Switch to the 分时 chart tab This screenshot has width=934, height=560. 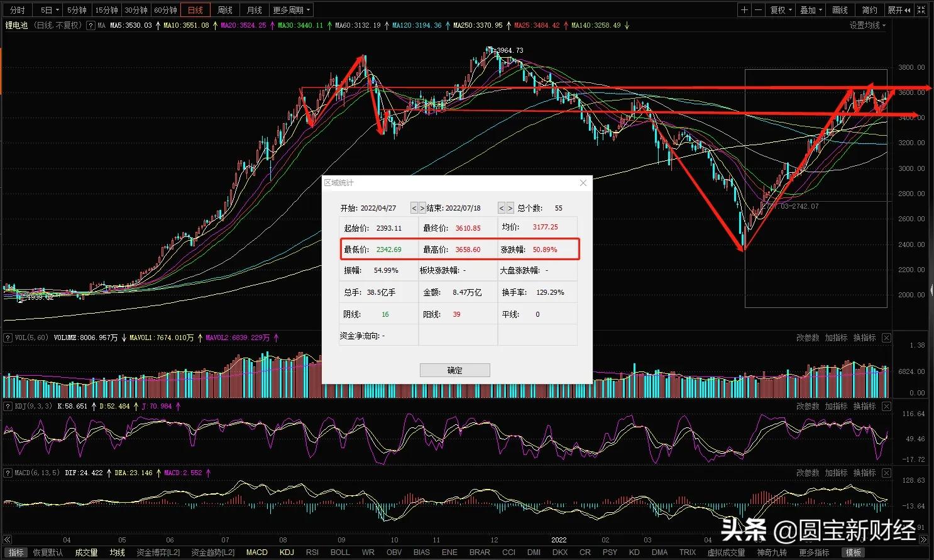click(x=18, y=10)
